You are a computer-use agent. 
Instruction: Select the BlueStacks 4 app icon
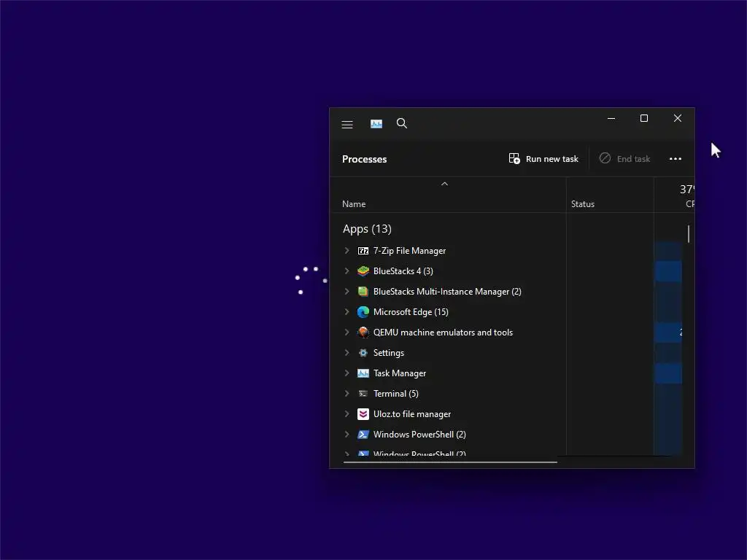pos(363,271)
